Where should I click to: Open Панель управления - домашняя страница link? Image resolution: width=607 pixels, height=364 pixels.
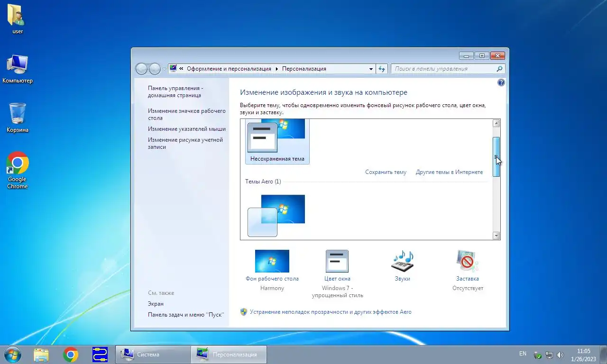pyautogui.click(x=175, y=91)
